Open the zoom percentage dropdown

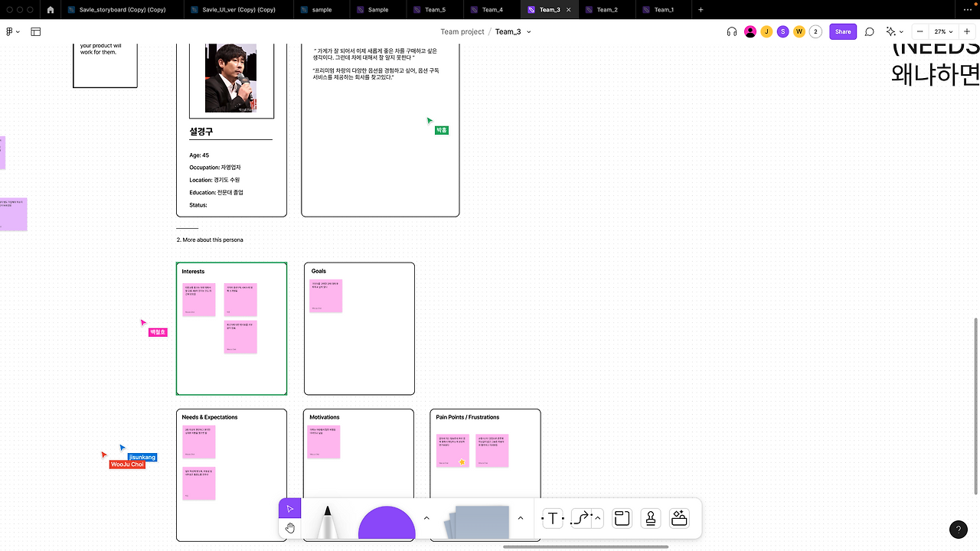click(x=943, y=31)
